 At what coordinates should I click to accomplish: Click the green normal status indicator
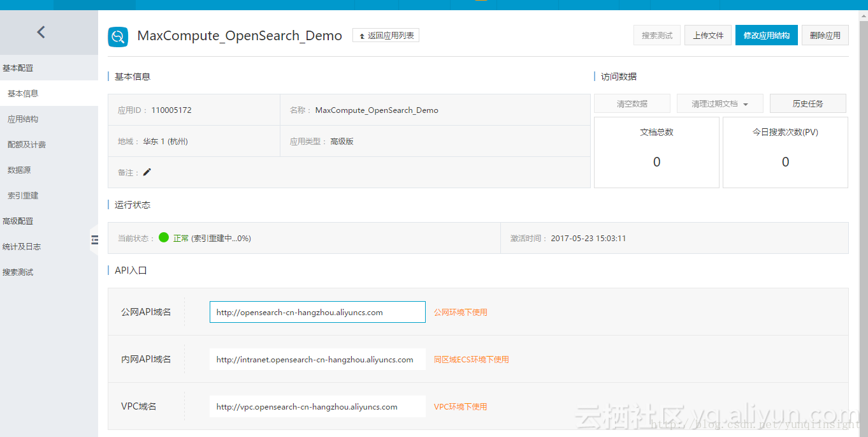(164, 237)
